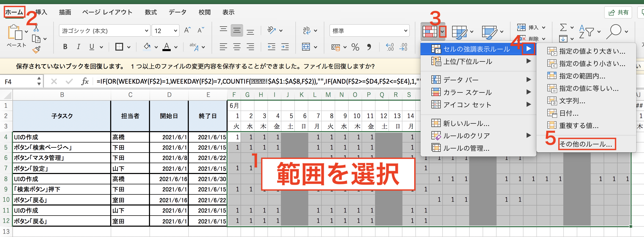Click the decrease indent icon
644x237 pixels.
click(x=271, y=47)
